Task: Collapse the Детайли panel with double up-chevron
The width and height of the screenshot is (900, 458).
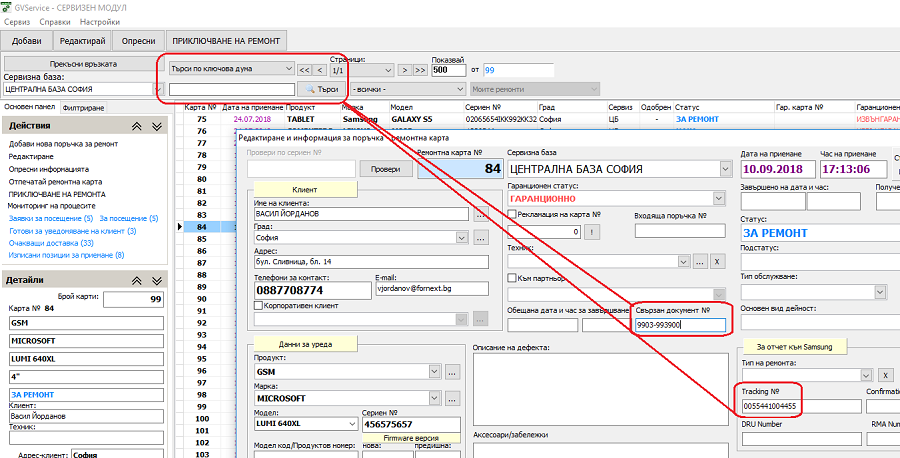Action: point(137,281)
